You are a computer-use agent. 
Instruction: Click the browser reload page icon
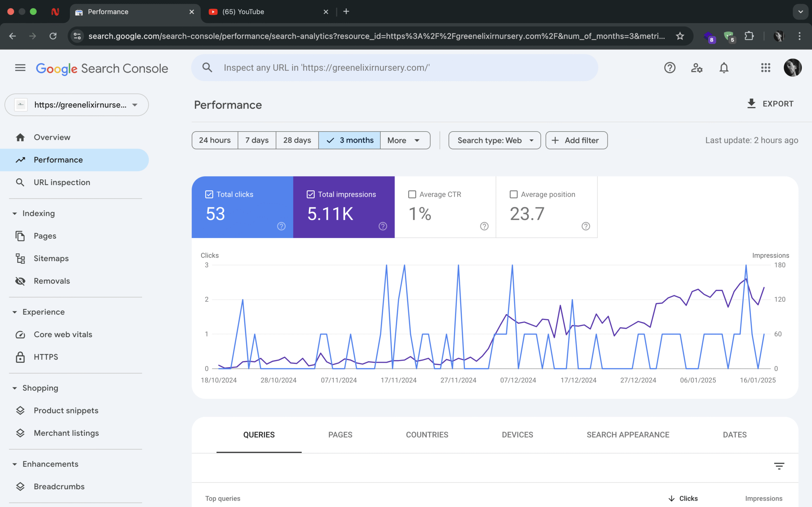click(53, 36)
